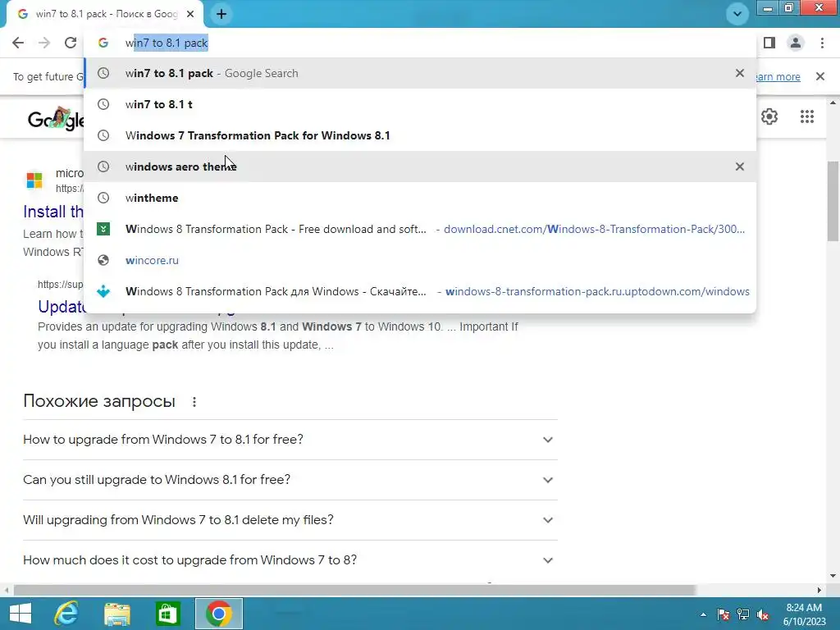Remove 'windows aero theme' suggestion

pos(740,167)
